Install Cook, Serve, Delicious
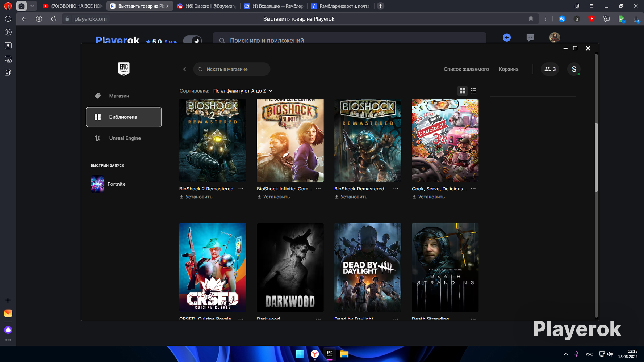The image size is (644, 362). 428,197
